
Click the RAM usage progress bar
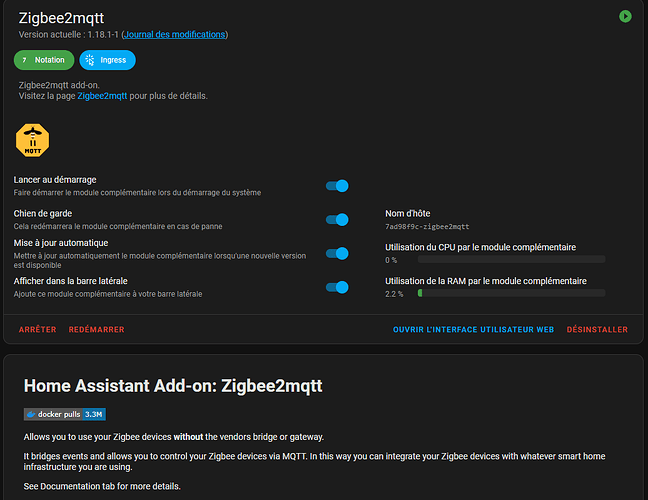pyautogui.click(x=512, y=293)
